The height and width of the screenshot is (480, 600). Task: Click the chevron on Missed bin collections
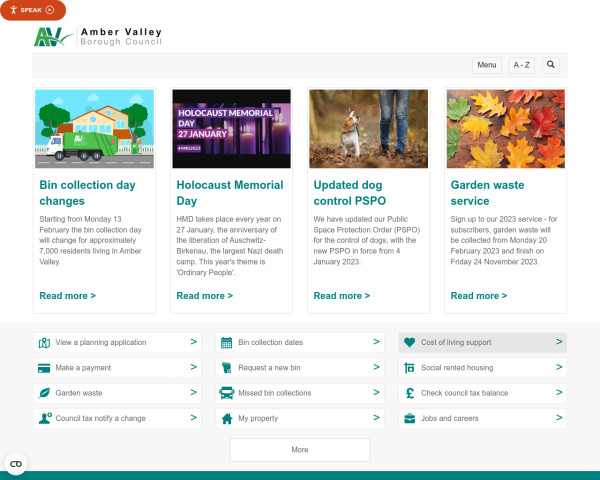(x=377, y=392)
